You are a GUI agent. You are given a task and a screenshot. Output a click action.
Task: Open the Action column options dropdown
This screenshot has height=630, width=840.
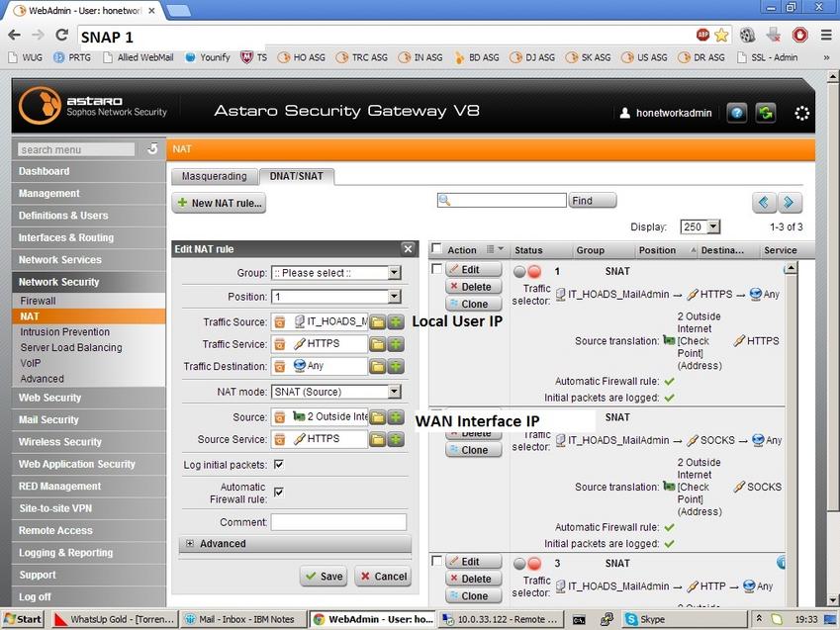tap(495, 249)
